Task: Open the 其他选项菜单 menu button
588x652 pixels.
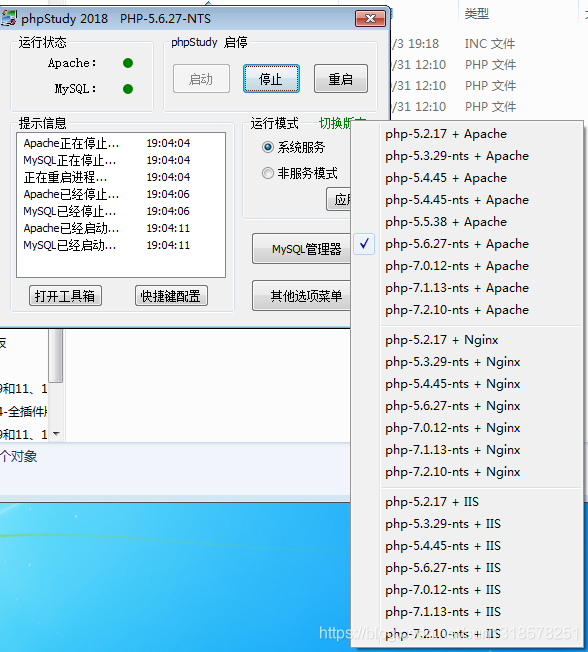Action: (x=301, y=296)
